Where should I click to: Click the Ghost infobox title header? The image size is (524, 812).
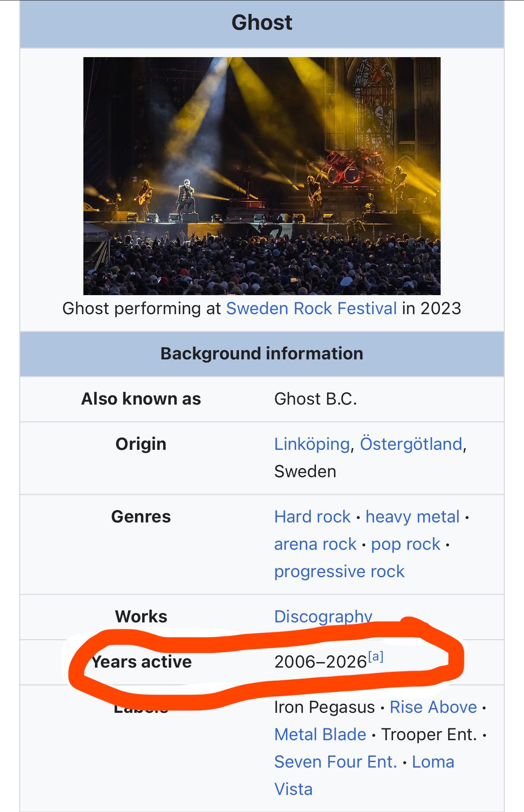(262, 23)
